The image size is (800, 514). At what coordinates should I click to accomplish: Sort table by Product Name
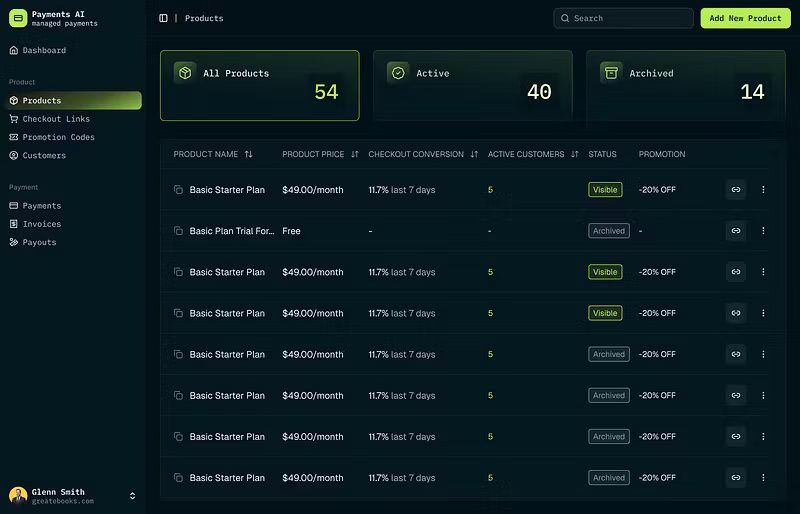tap(248, 154)
